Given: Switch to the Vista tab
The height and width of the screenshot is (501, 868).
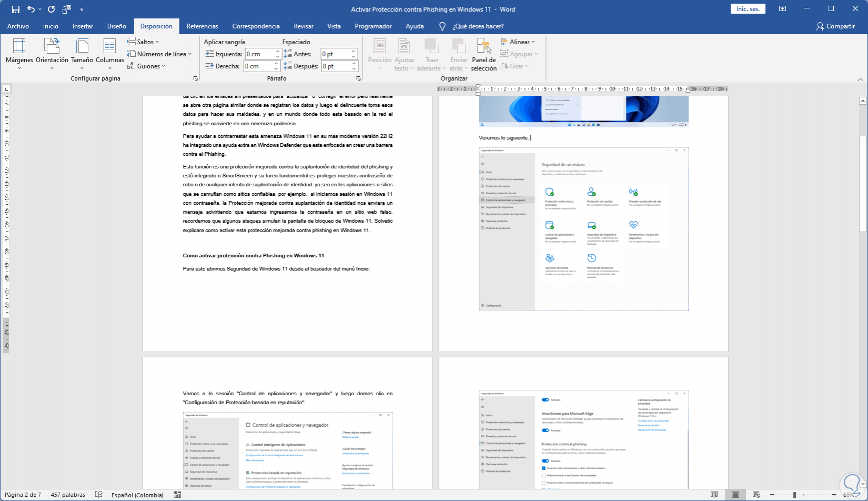Looking at the screenshot, I should pyautogui.click(x=334, y=26).
